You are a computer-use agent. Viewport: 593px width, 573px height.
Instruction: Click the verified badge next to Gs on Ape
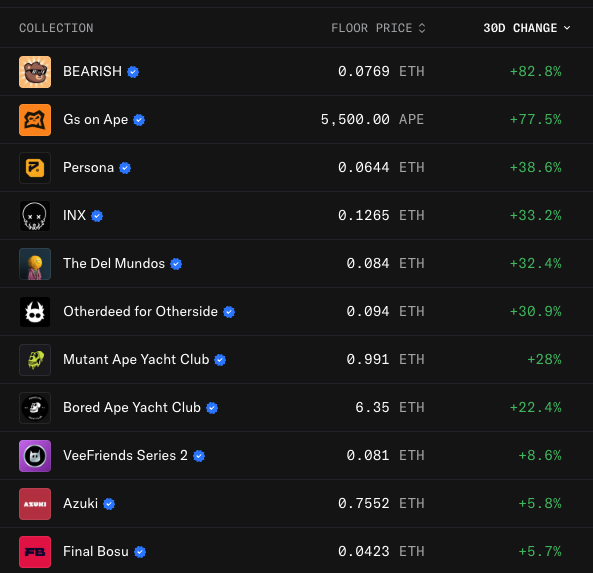139,120
